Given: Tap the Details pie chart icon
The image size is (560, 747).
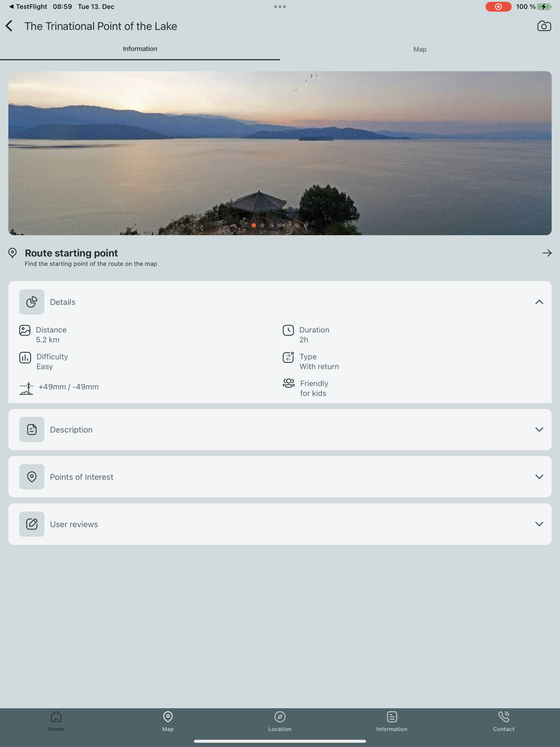Looking at the screenshot, I should tap(32, 302).
